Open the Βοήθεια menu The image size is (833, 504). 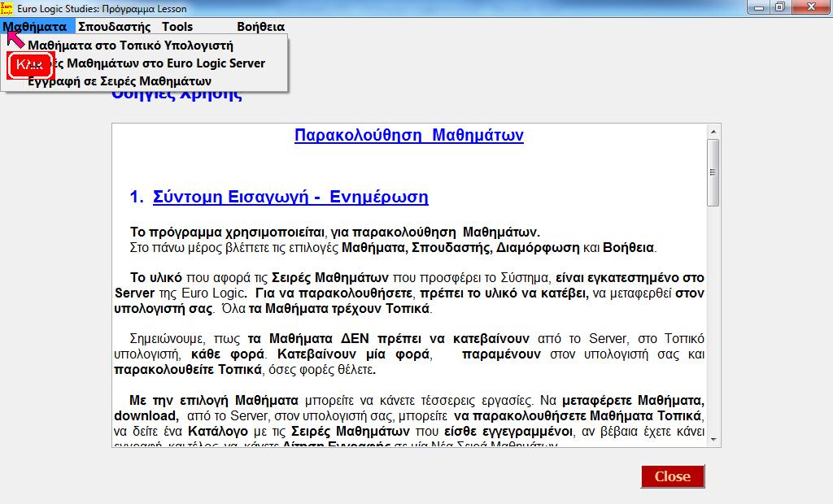coord(260,27)
